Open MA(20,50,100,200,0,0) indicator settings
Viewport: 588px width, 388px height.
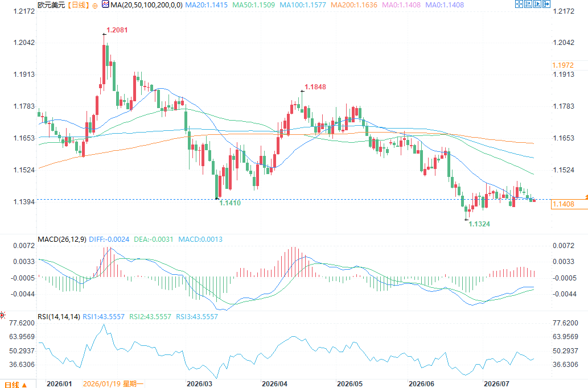tap(146, 5)
